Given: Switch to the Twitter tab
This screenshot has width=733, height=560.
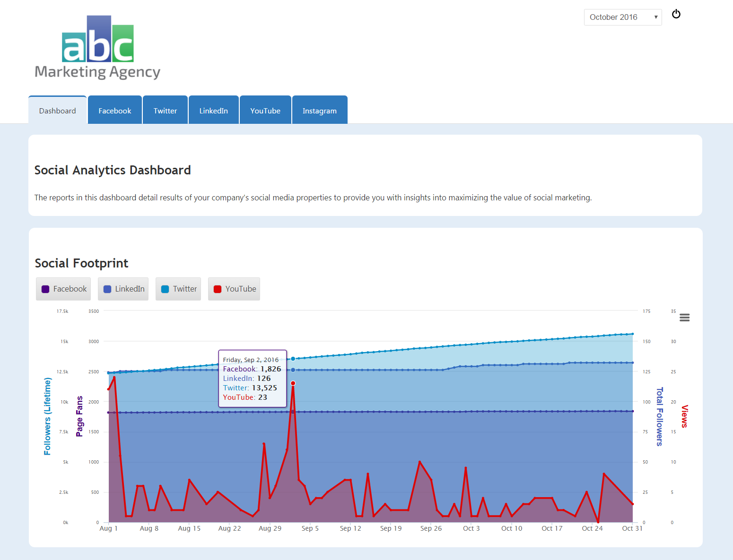Looking at the screenshot, I should [x=165, y=111].
